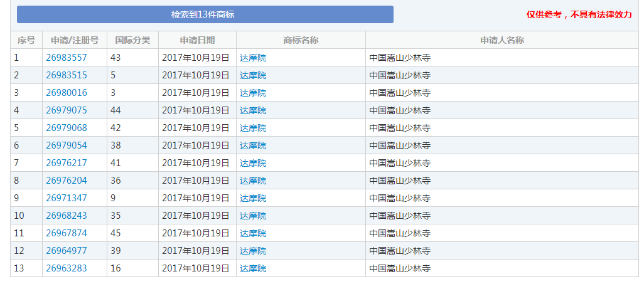
Task: Open application number 26976204
Action: (67, 181)
